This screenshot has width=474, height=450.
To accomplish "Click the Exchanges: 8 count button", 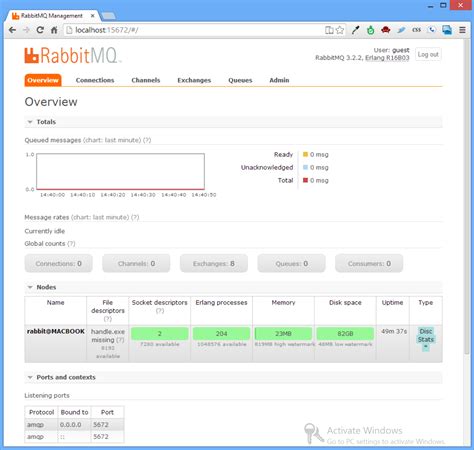I will click(x=214, y=264).
